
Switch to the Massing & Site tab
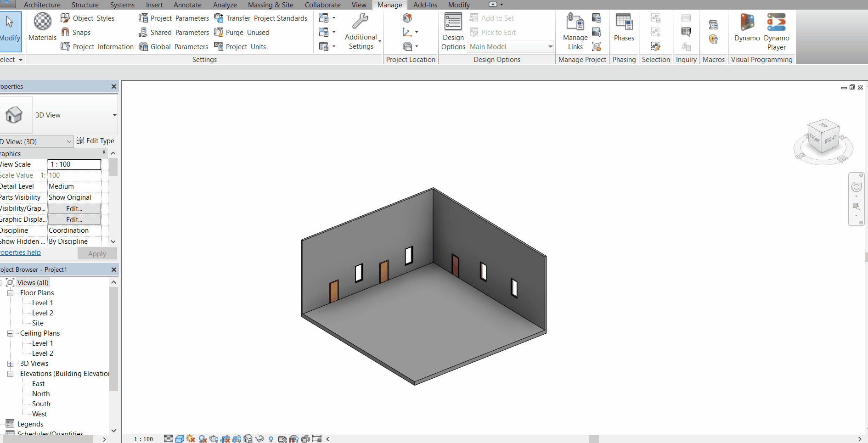[x=271, y=5]
